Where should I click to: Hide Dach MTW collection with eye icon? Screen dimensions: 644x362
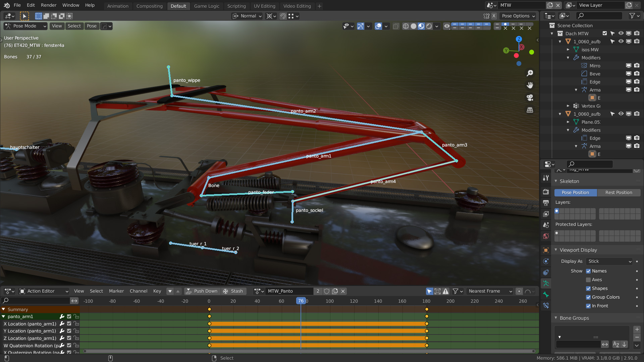[621, 34]
